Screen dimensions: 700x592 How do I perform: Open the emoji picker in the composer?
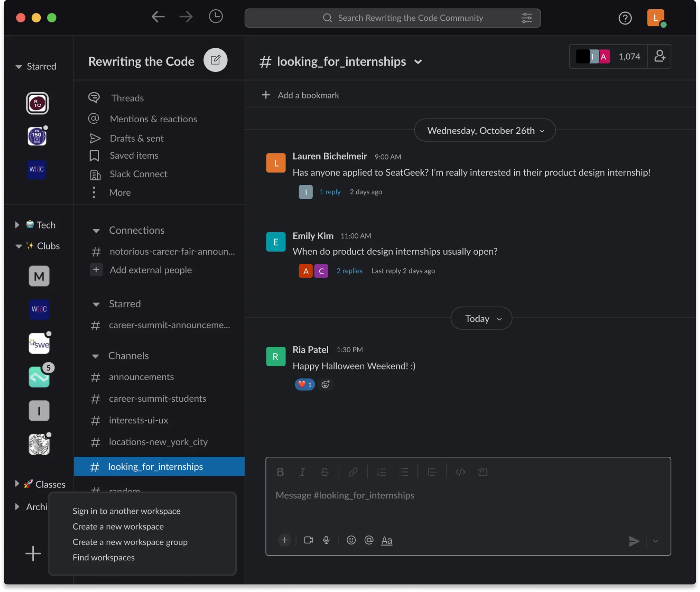tap(351, 540)
